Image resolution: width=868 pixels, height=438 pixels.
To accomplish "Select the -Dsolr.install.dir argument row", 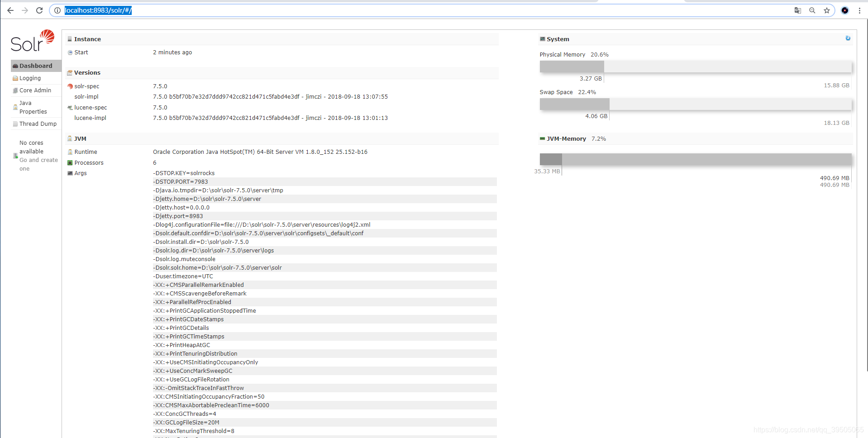I will (324, 242).
